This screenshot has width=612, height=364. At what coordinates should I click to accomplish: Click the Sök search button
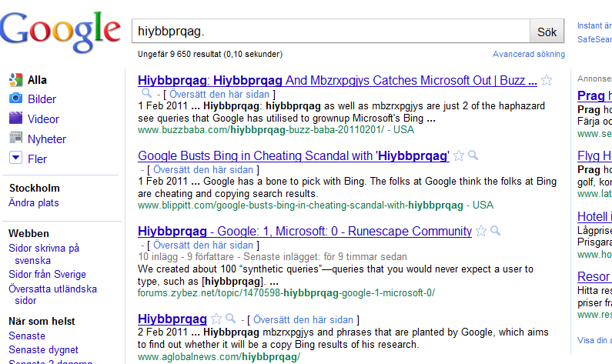click(547, 32)
